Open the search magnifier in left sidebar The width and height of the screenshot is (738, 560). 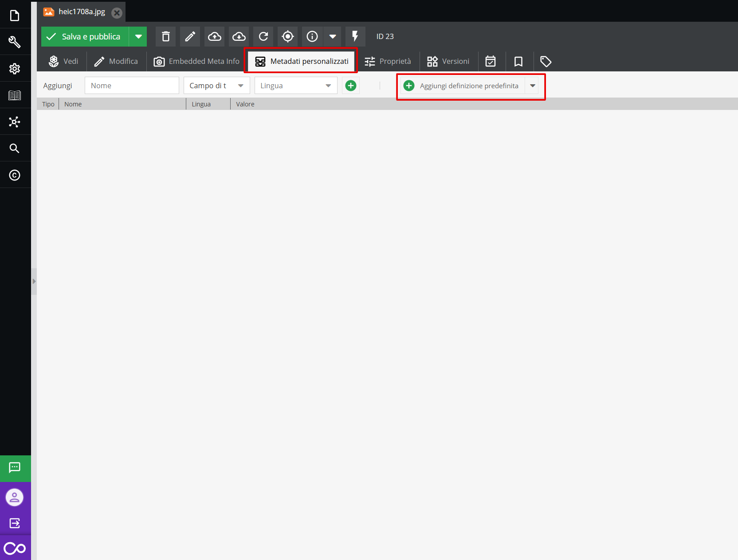coord(15,148)
